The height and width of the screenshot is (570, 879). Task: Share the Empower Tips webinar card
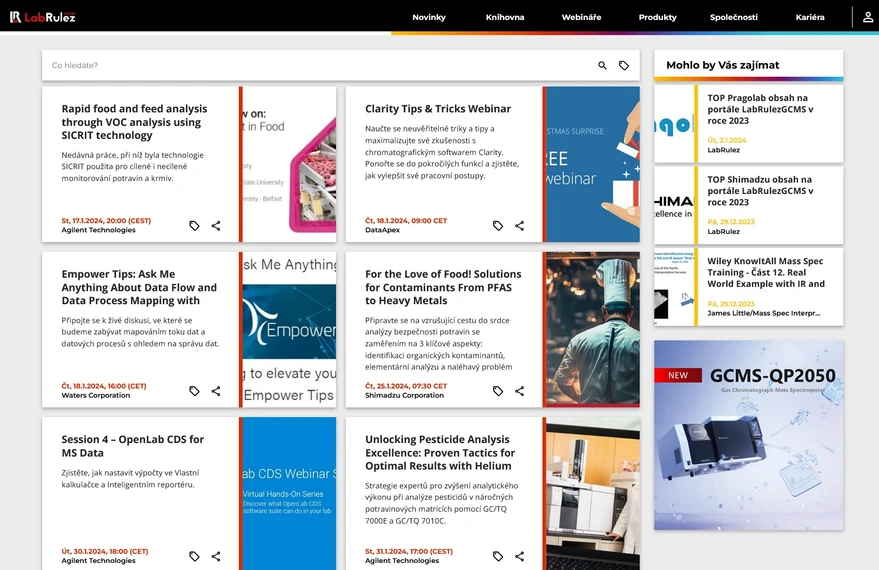[x=216, y=391]
